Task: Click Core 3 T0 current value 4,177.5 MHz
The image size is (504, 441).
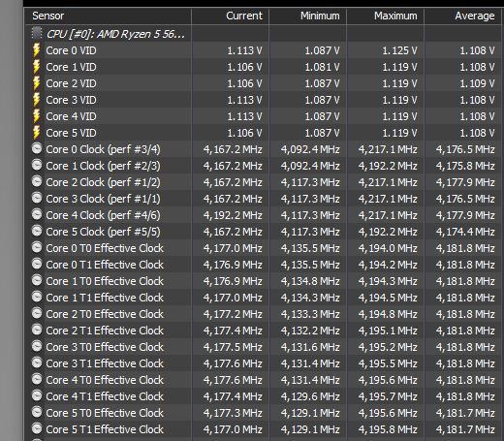Action: [x=233, y=347]
